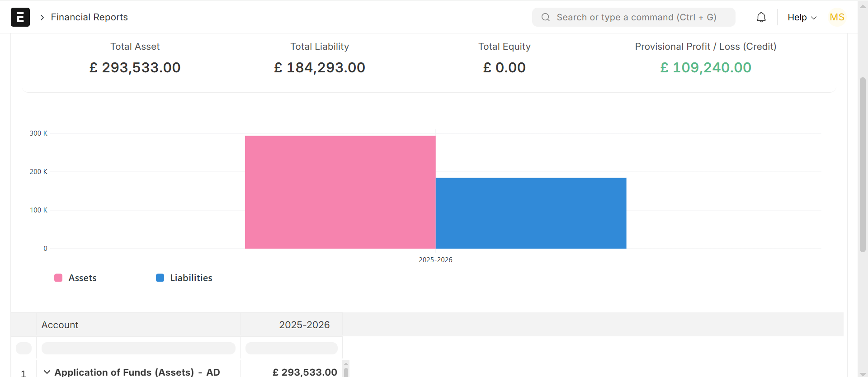Open the MS user avatar menu
868x377 pixels.
tap(837, 17)
